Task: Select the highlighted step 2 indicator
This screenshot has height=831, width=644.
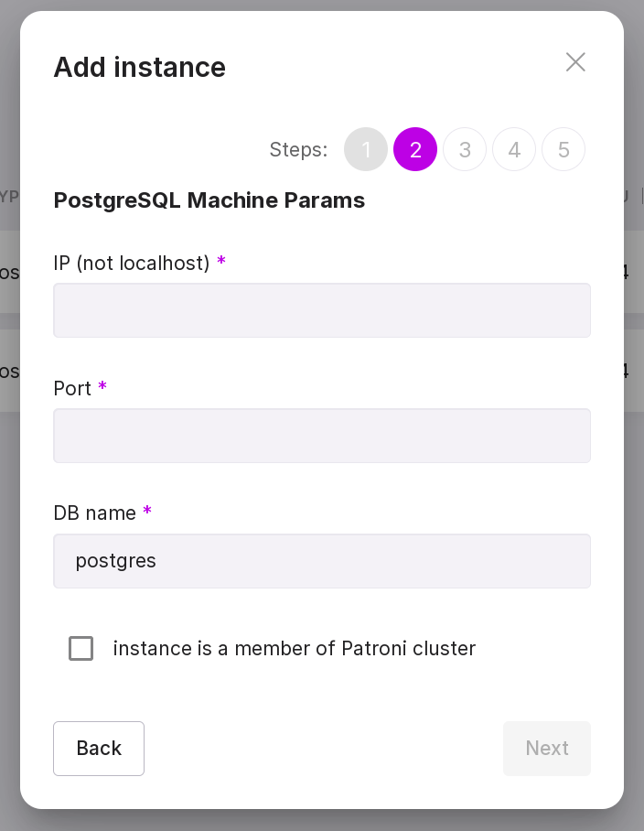Action: point(415,149)
